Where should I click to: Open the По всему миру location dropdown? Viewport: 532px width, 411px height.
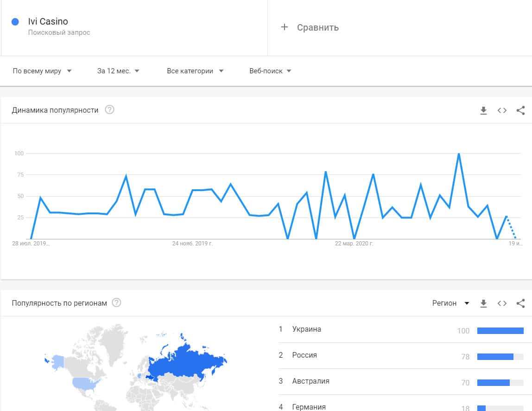click(42, 71)
